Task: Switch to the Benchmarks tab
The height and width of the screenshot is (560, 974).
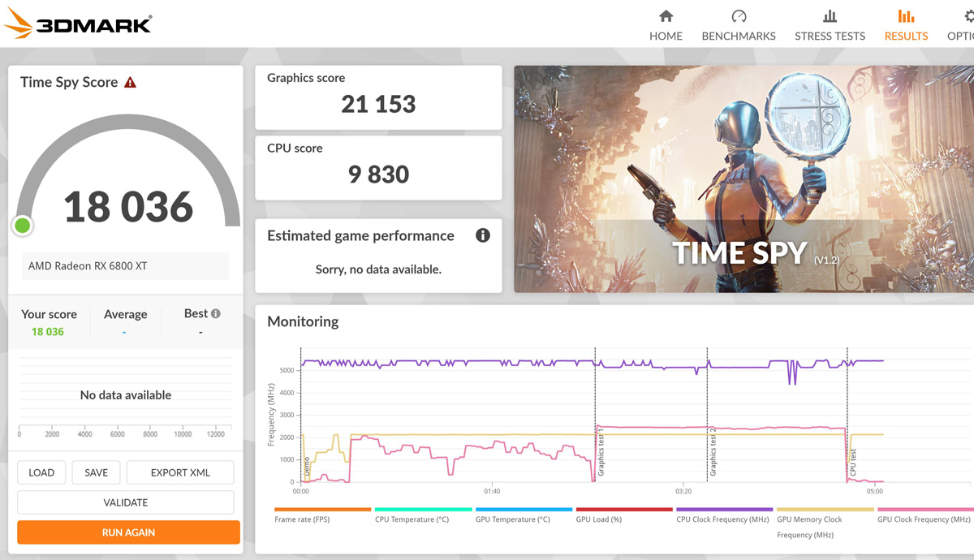Action: pos(739,25)
